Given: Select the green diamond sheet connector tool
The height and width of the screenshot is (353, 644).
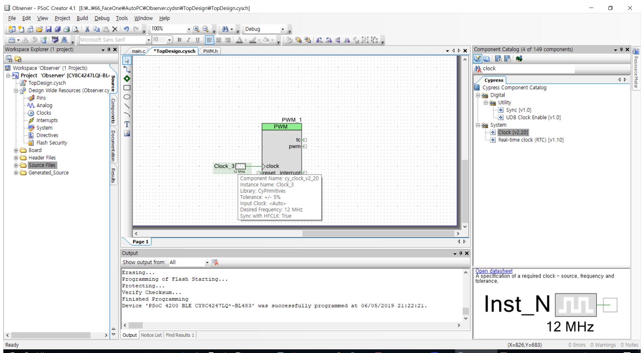Looking at the screenshot, I should [127, 79].
